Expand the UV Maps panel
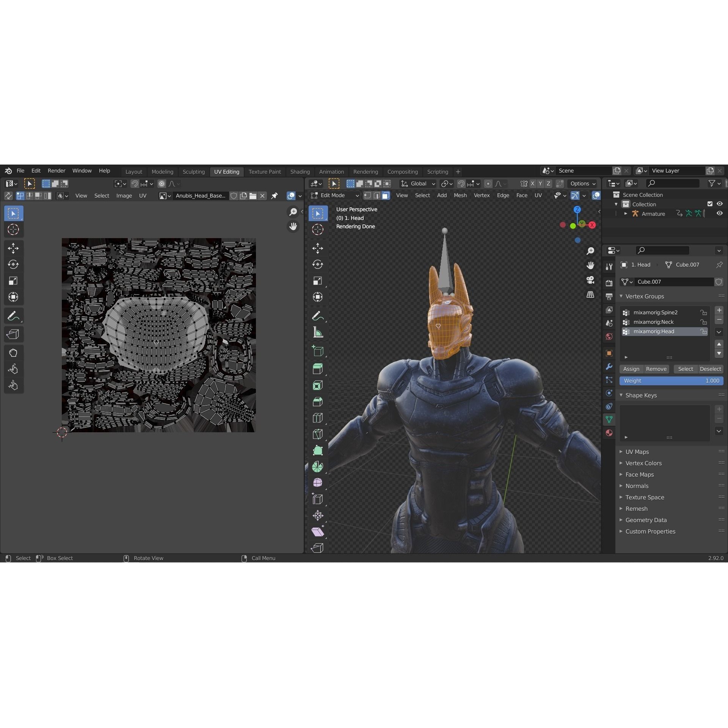 pos(637,452)
